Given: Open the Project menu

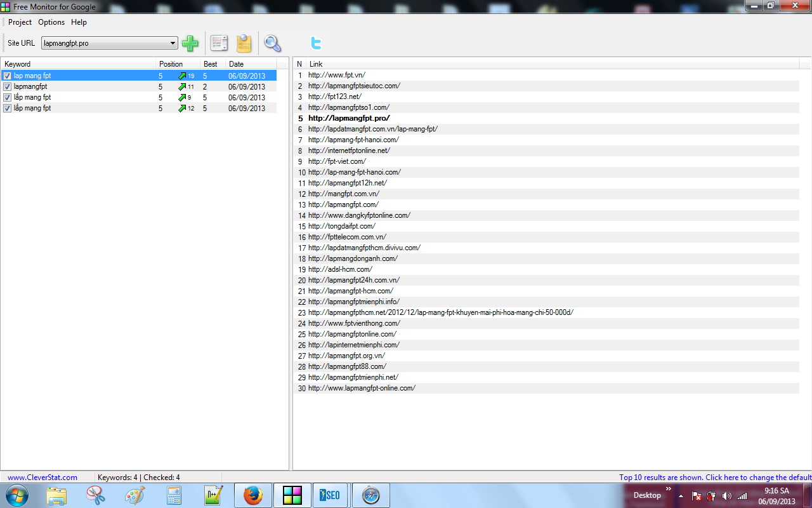Looking at the screenshot, I should click(x=20, y=22).
